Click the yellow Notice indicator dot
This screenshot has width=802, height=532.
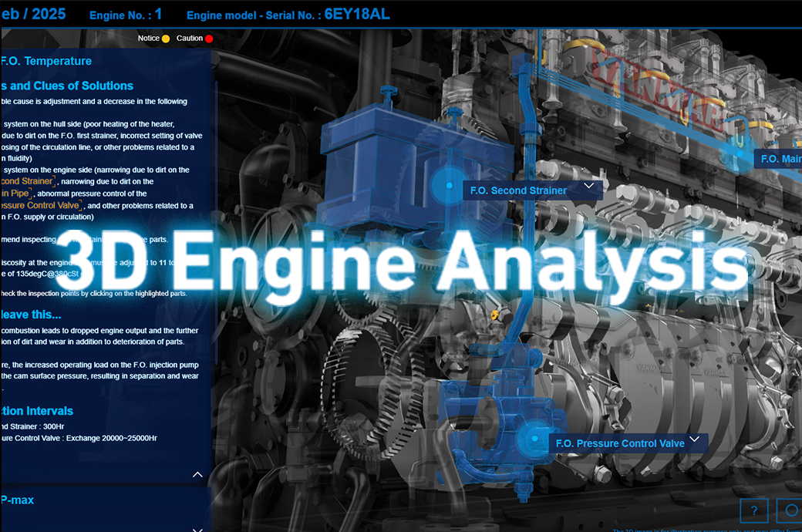[x=166, y=39]
